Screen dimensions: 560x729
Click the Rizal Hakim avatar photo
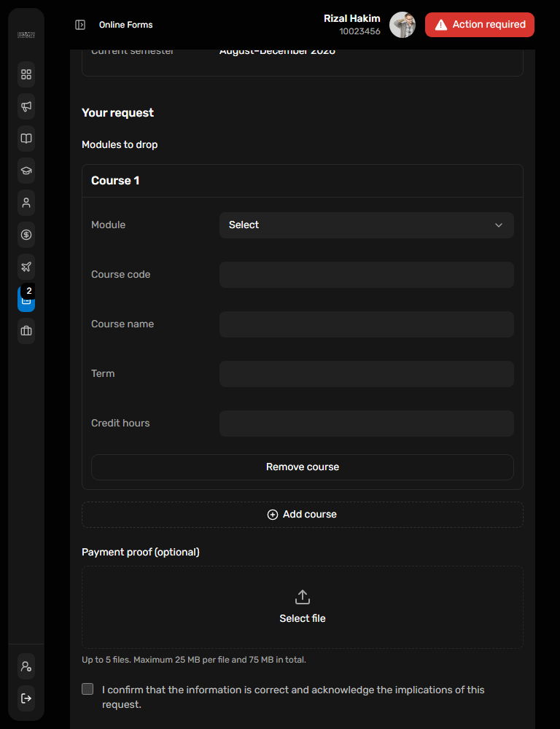pos(402,25)
